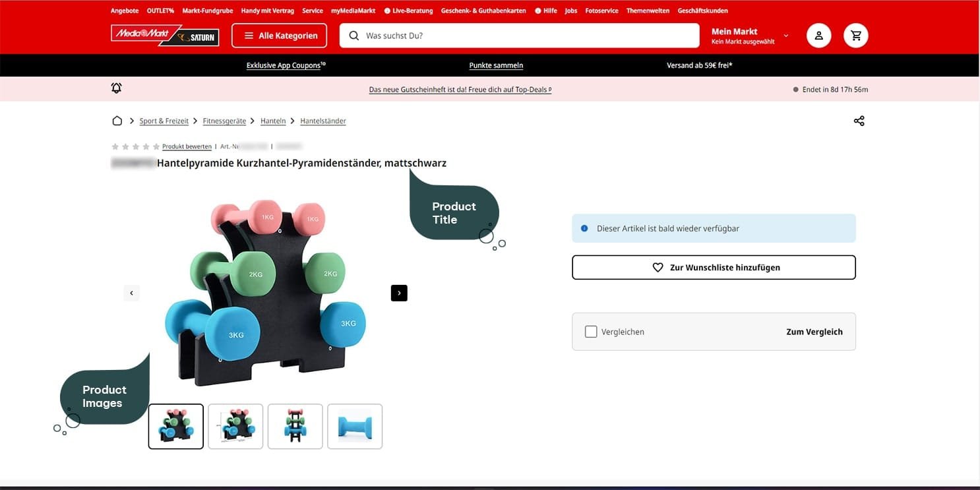Go to Fitnessgeräte breadcrumb
The height and width of the screenshot is (490, 980).
[224, 121]
